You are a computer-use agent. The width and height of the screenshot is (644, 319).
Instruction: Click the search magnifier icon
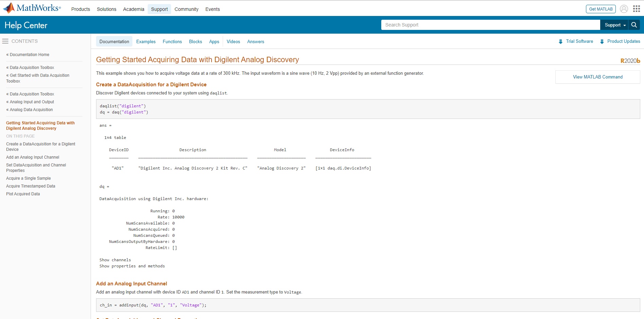[634, 25]
